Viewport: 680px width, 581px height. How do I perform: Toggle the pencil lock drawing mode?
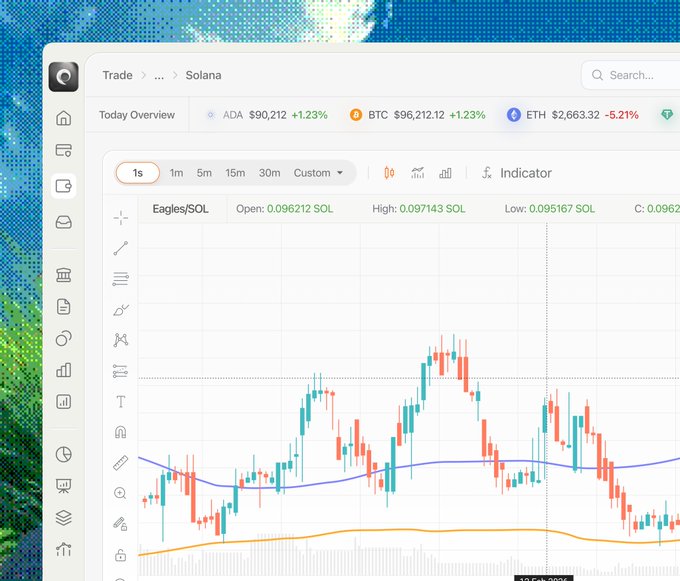[120, 524]
